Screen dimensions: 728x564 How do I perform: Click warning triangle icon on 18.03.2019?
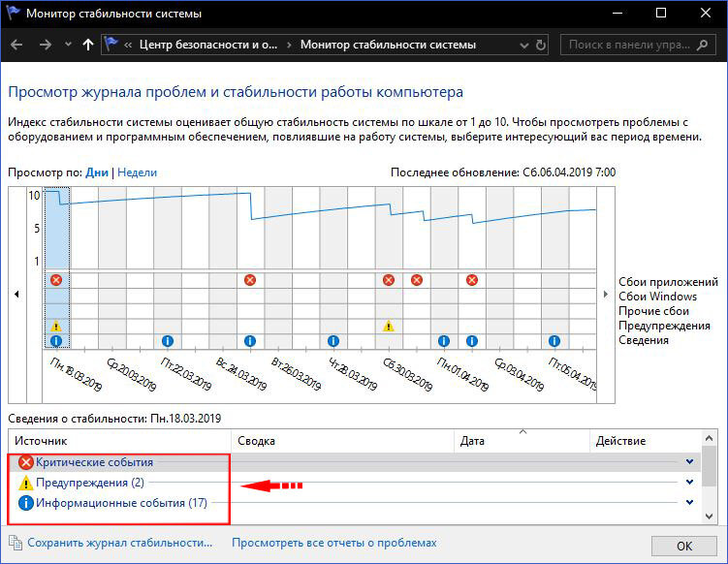tap(56, 326)
